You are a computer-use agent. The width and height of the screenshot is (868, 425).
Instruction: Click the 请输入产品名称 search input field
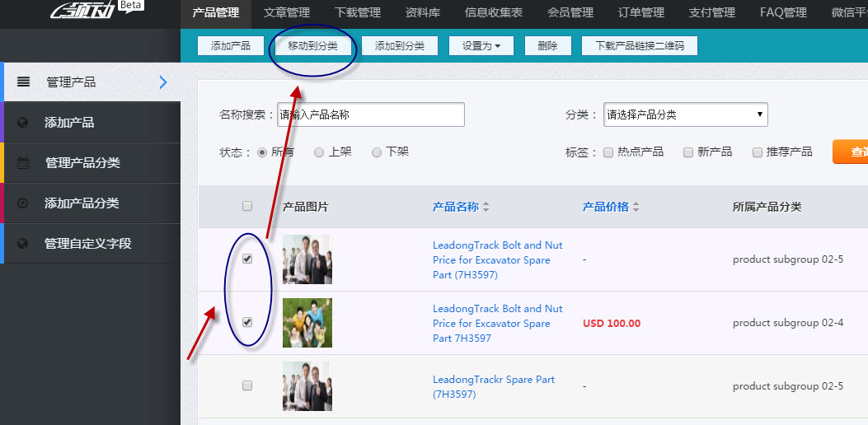pos(371,115)
